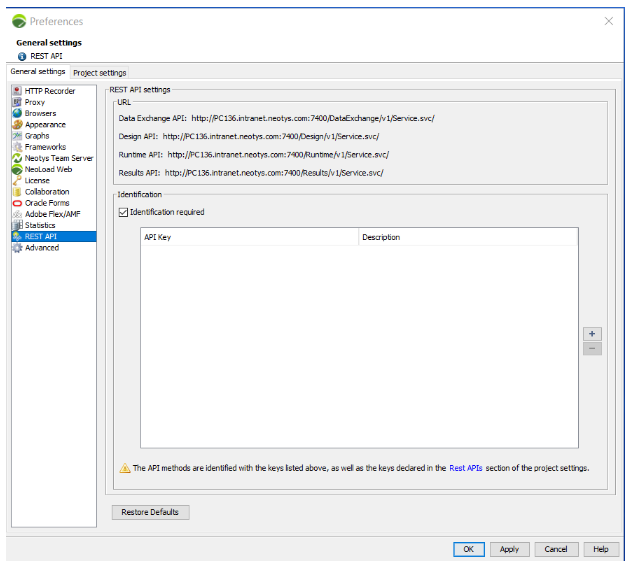The width and height of the screenshot is (632, 564).
Task: Confirm the dialog with OK
Action: click(468, 549)
